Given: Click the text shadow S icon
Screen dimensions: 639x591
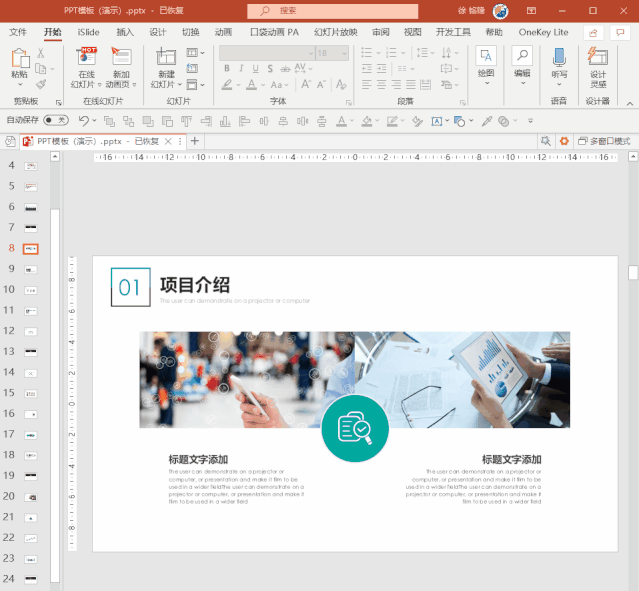Looking at the screenshot, I should tap(270, 68).
